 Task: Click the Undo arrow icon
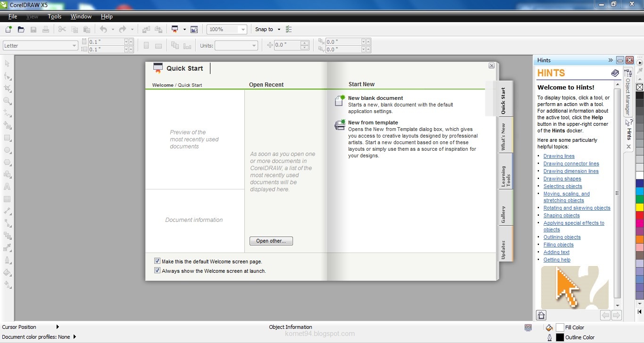(103, 29)
